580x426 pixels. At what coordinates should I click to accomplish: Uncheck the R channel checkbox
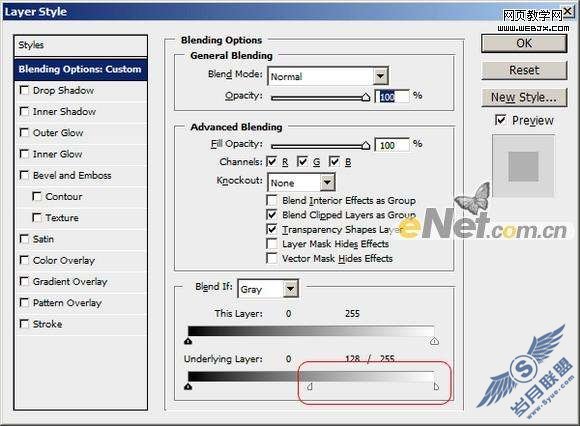pos(272,161)
